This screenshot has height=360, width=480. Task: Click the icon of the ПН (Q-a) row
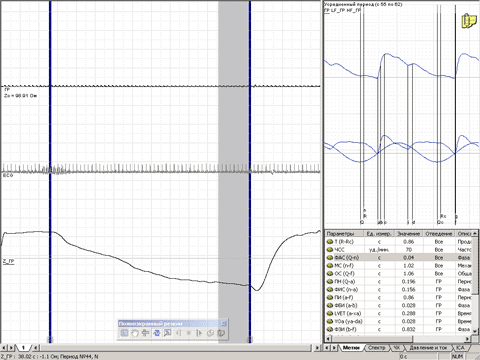point(330,282)
